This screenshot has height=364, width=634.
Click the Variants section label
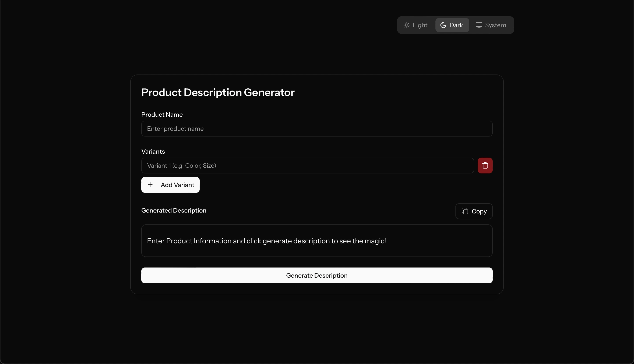coord(153,151)
